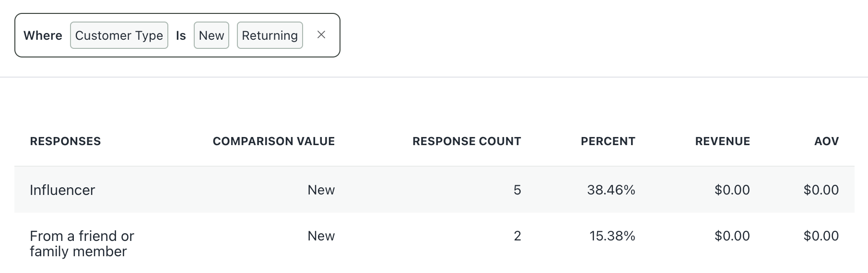Sort by Percent column header
868x273 pixels.
pos(608,141)
